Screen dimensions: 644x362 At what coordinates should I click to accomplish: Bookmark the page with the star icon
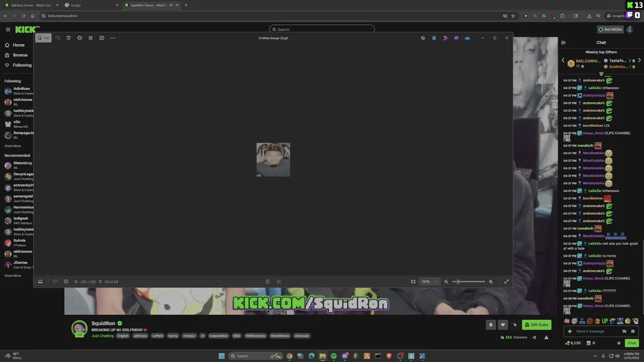[513, 16]
